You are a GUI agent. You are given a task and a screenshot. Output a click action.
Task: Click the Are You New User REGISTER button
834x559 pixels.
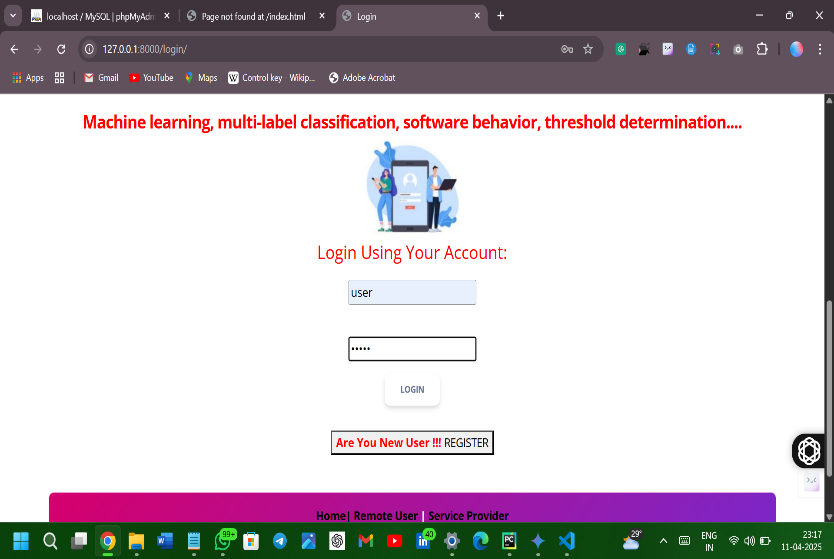tap(412, 443)
